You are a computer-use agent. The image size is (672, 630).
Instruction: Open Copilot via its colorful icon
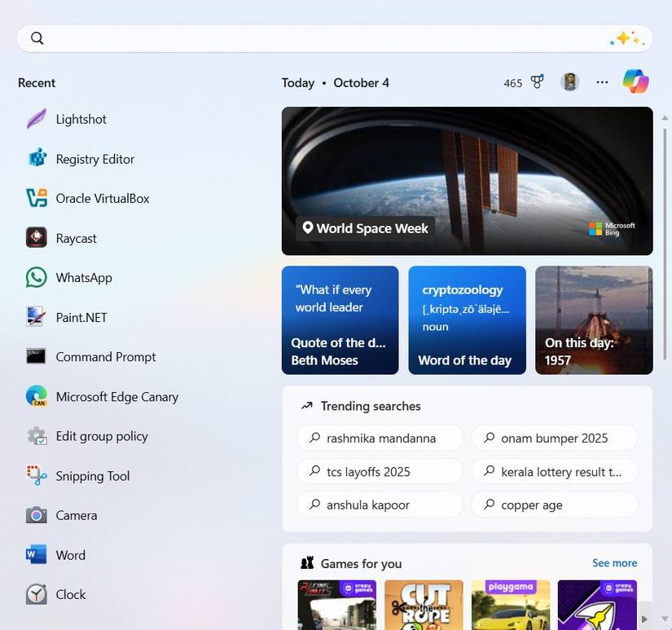click(636, 82)
